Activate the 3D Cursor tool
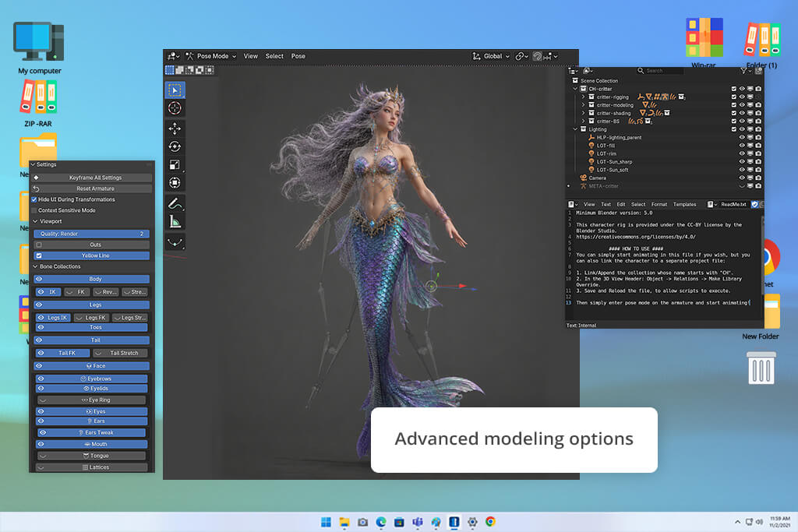Image resolution: width=798 pixels, height=532 pixels. tap(175, 107)
